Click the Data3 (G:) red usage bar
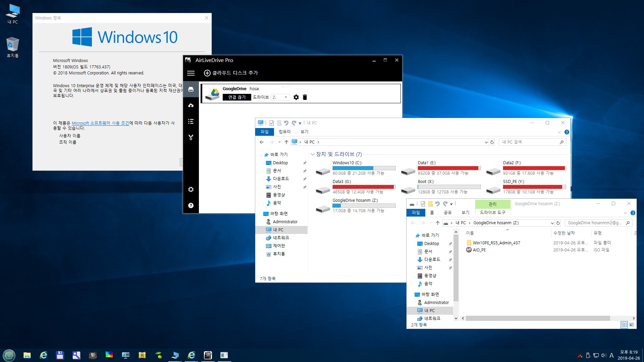Screen dimensions: 644x362 [x=364, y=187]
